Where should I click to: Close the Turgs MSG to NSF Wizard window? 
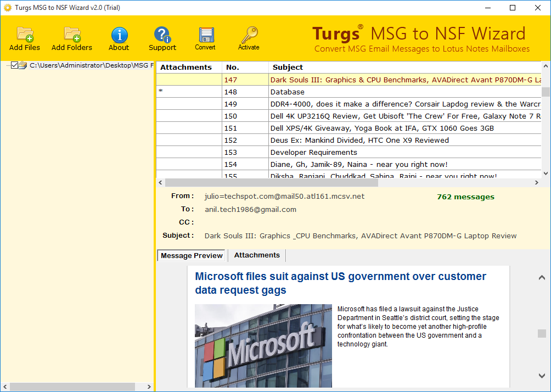(x=538, y=8)
